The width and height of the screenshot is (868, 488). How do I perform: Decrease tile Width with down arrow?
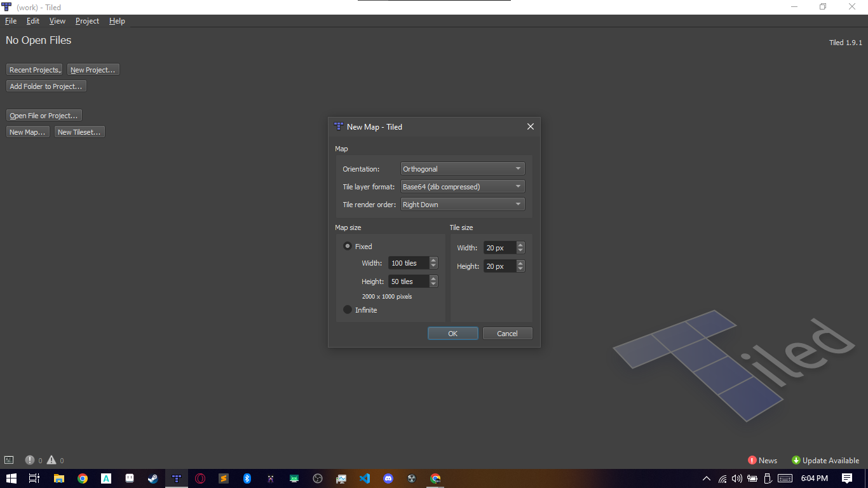(x=520, y=251)
